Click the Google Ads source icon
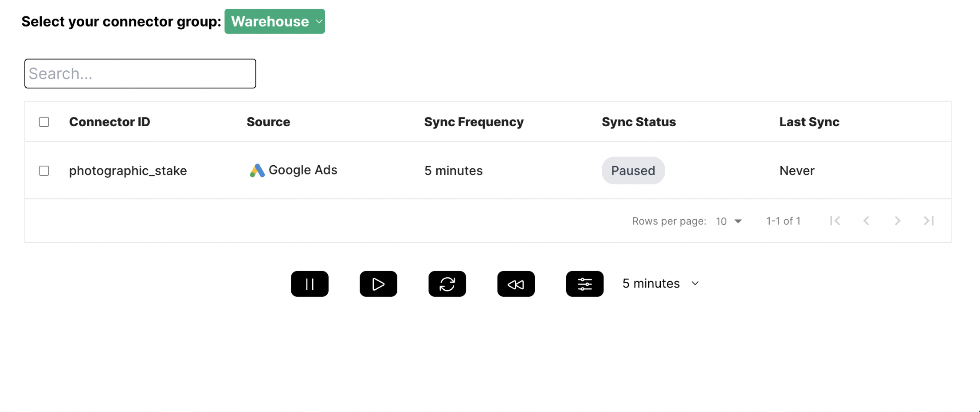Viewport: 980px width, 412px height. (257, 171)
